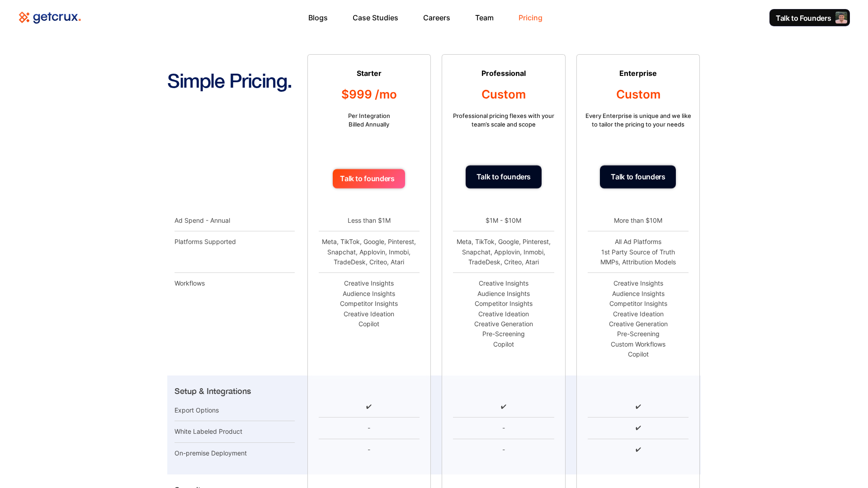This screenshot has height=488, width=868.
Task: Click Professional plan Export Options checkmark
Action: (504, 407)
